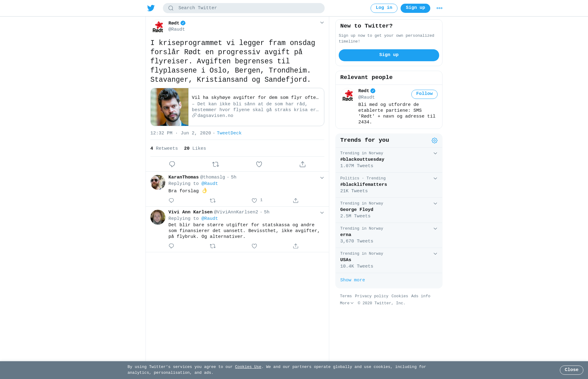Open chevron menu for #blackouttuesday trend
Image resolution: width=588 pixels, height=379 pixels.
tap(435, 153)
